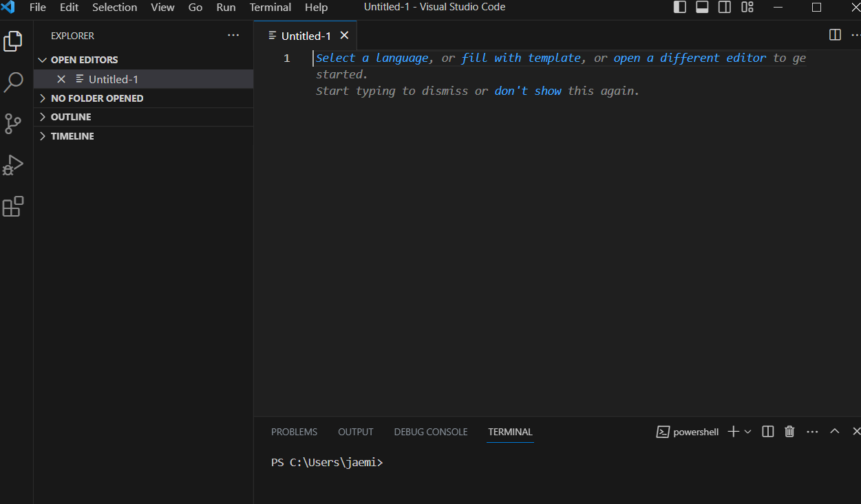Viewport: 861px width, 504px height.
Task: Close the Untitled-1 editor tab
Action: tap(345, 35)
